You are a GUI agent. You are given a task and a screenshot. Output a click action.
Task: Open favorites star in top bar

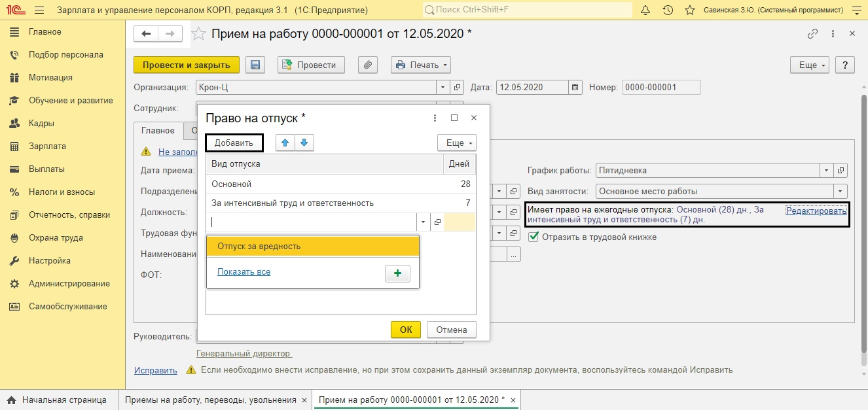(689, 10)
